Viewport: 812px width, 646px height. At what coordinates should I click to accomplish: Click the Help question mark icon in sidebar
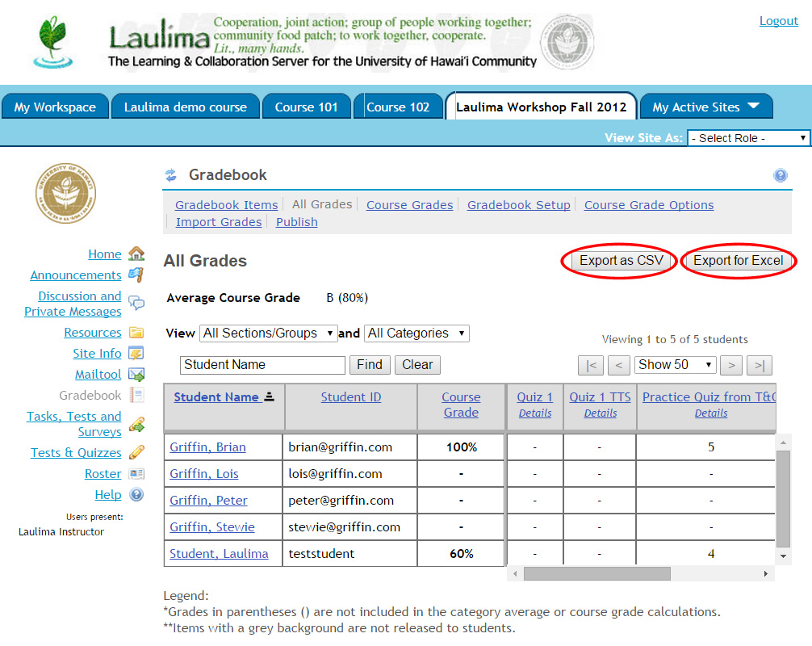tap(136, 495)
